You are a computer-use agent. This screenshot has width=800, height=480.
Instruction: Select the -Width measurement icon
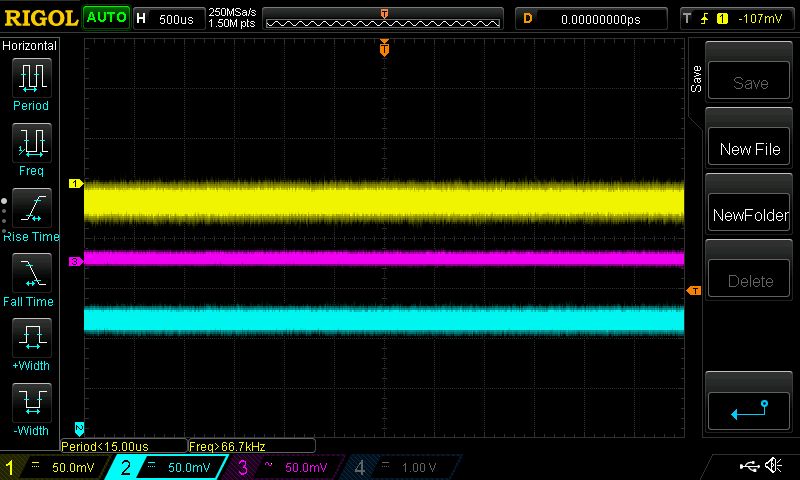[x=32, y=402]
